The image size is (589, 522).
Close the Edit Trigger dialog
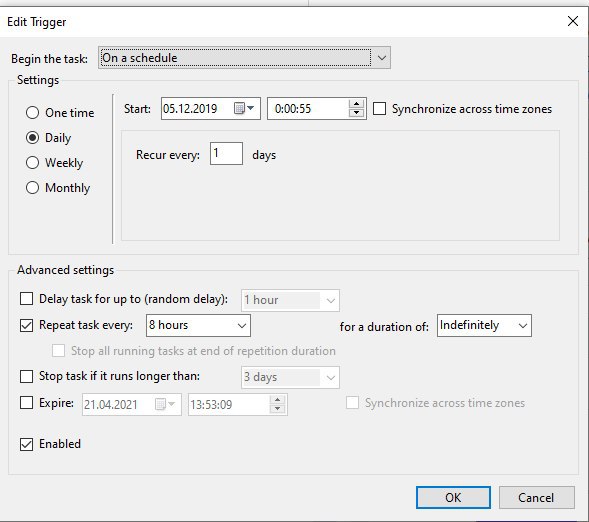[572, 21]
